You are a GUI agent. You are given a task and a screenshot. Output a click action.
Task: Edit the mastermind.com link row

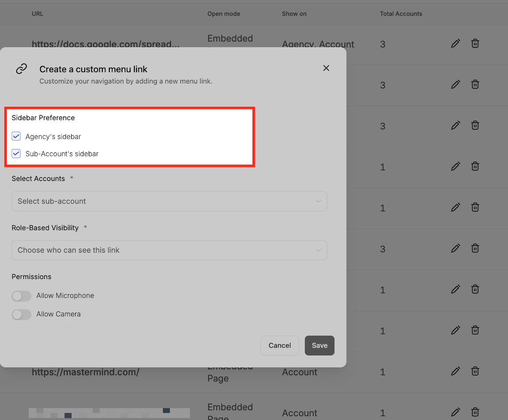click(x=455, y=371)
